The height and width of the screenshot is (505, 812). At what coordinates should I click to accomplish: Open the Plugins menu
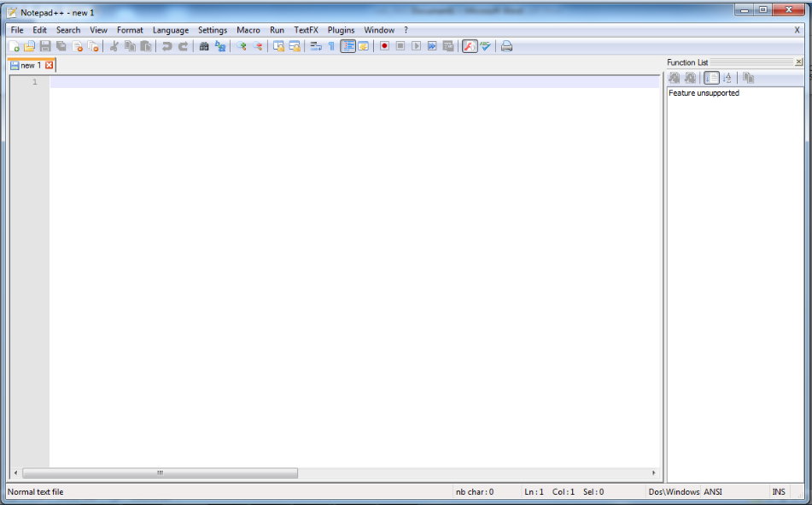342,30
